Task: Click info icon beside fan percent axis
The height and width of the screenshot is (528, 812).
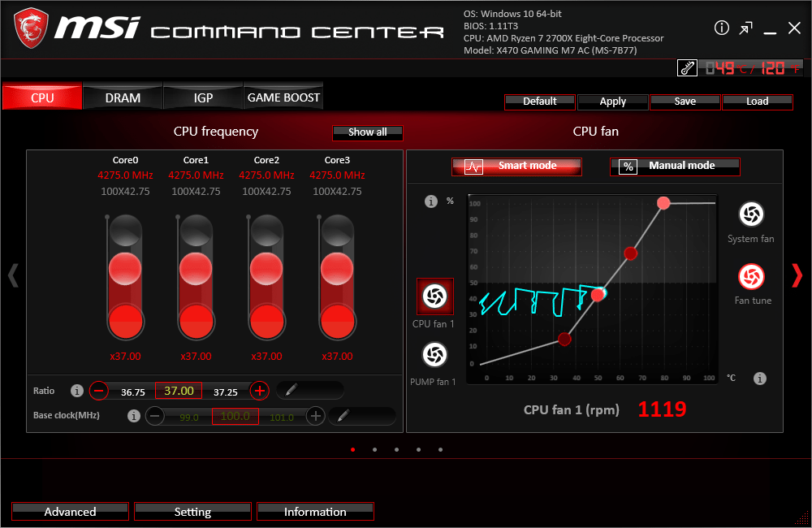Action: point(431,201)
